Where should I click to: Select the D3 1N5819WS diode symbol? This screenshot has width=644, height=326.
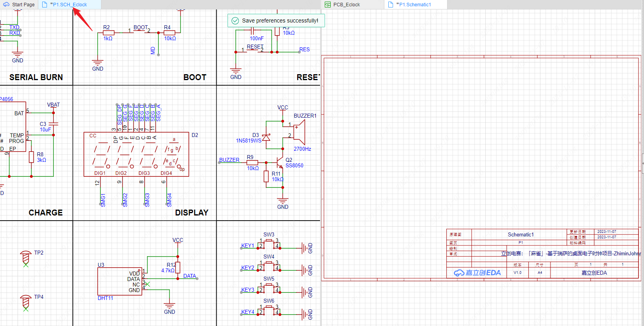tap(266, 137)
